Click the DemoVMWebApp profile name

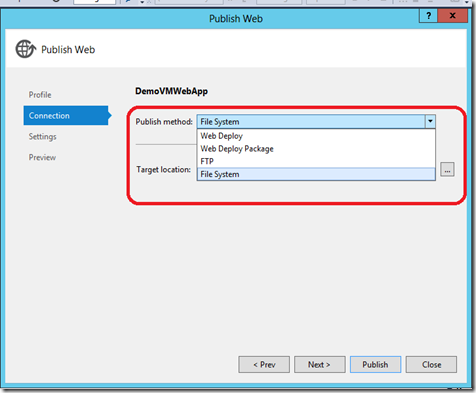171,91
